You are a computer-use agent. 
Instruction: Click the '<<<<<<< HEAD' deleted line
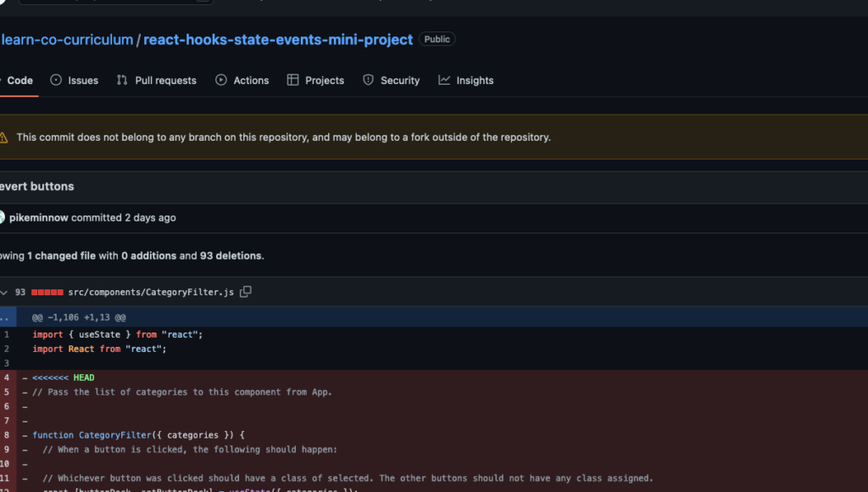[x=63, y=377]
